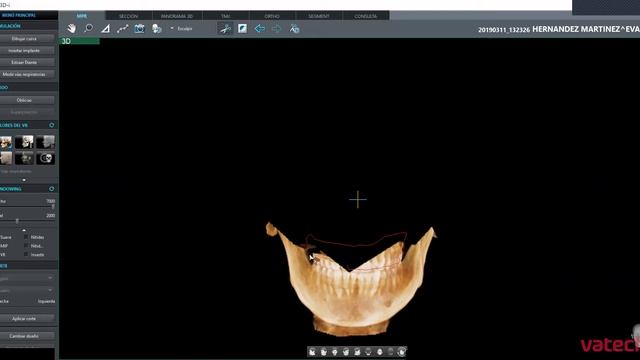Image resolution: width=640 pixels, height=360 pixels.
Task: Switch to the PANORAMA 3D tab
Action: click(x=177, y=16)
